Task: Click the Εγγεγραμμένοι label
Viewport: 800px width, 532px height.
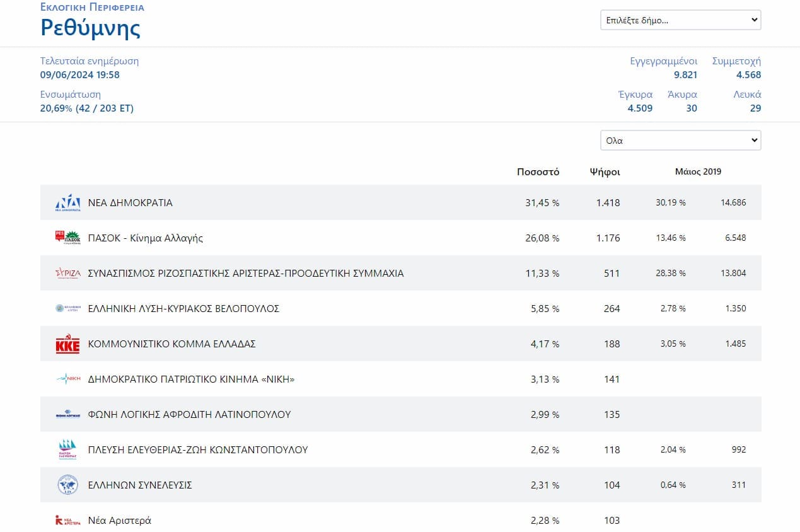Action: click(664, 61)
